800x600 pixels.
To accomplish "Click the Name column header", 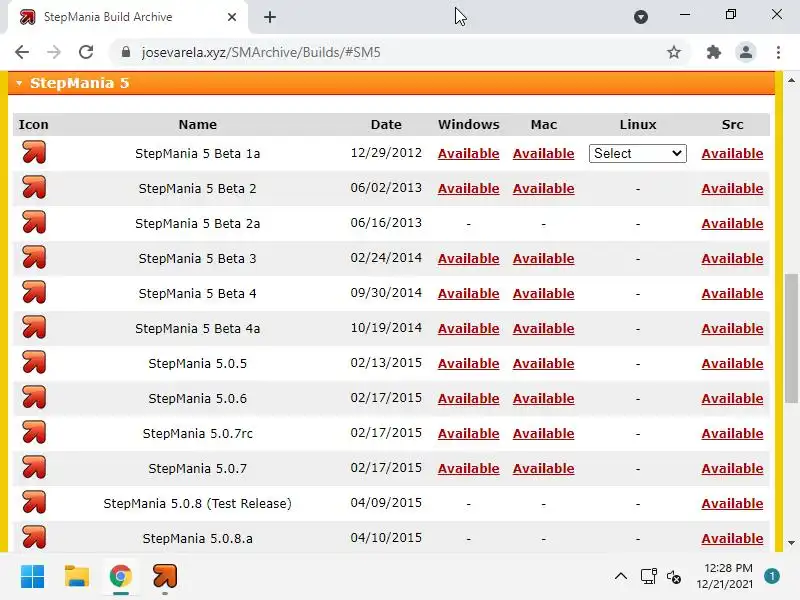I will click(x=197, y=124).
